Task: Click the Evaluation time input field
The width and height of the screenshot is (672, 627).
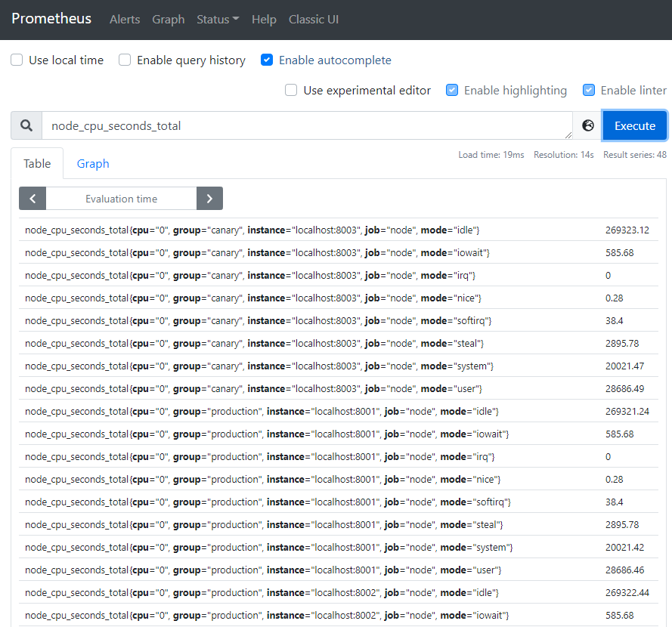Action: click(121, 199)
